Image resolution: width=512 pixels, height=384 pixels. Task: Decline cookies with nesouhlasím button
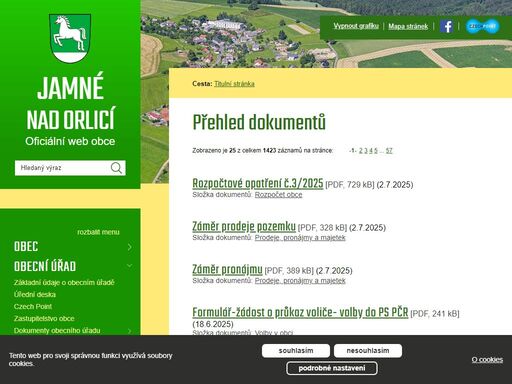(x=368, y=351)
